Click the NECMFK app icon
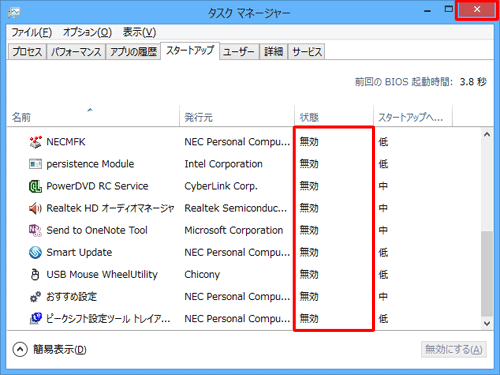The width and height of the screenshot is (500, 375). [35, 142]
